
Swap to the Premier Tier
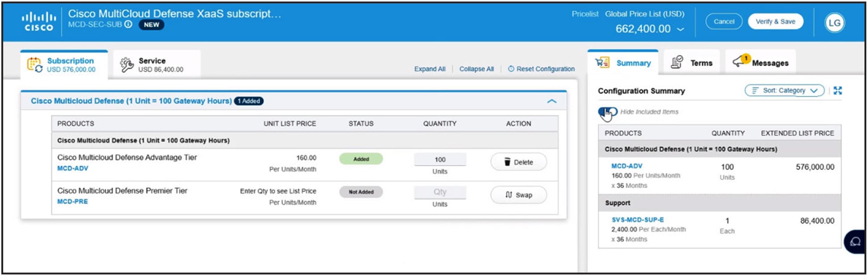click(x=519, y=195)
